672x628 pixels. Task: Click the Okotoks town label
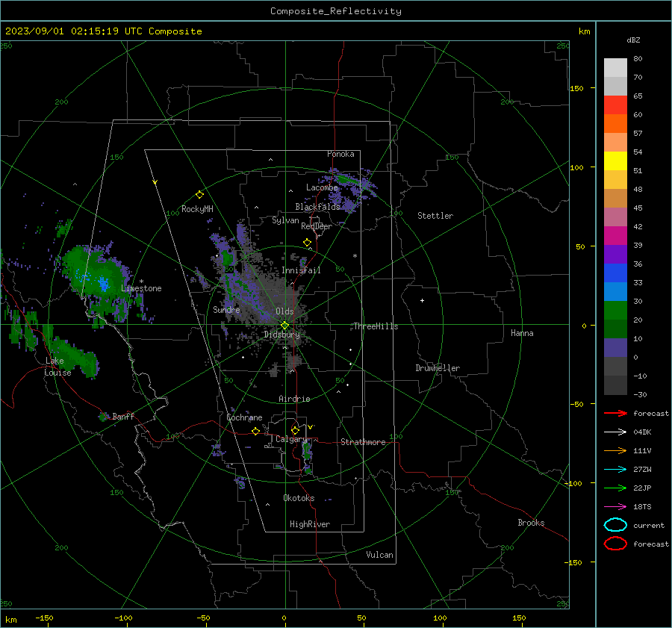(299, 498)
